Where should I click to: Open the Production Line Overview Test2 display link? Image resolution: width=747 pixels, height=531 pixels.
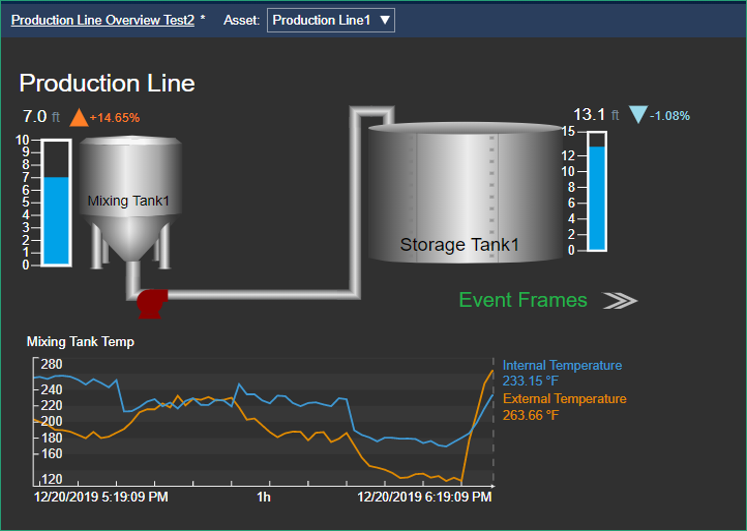(x=102, y=20)
